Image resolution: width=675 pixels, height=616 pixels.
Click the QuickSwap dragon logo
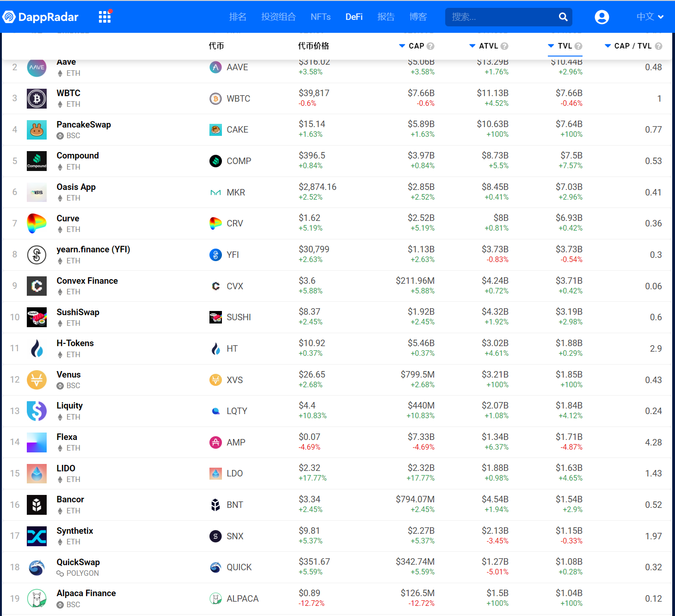pos(37,567)
